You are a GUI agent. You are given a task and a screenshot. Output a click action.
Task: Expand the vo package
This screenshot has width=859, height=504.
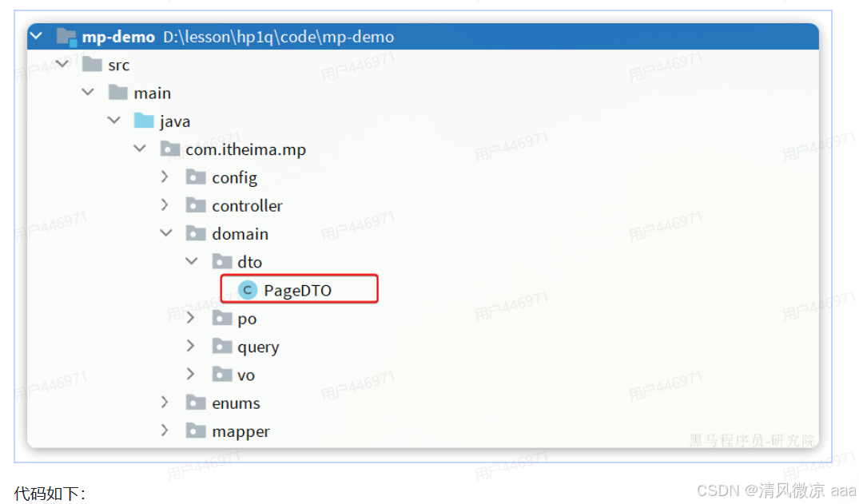point(190,374)
